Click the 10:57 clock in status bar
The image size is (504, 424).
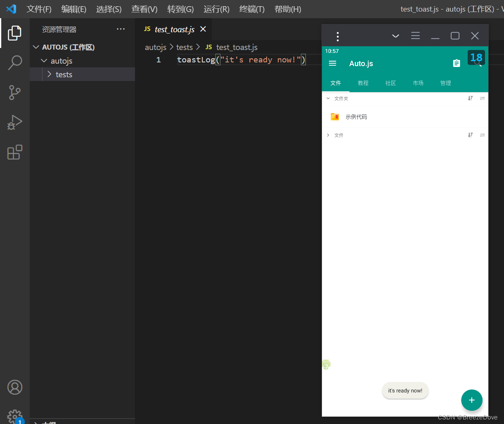332,51
